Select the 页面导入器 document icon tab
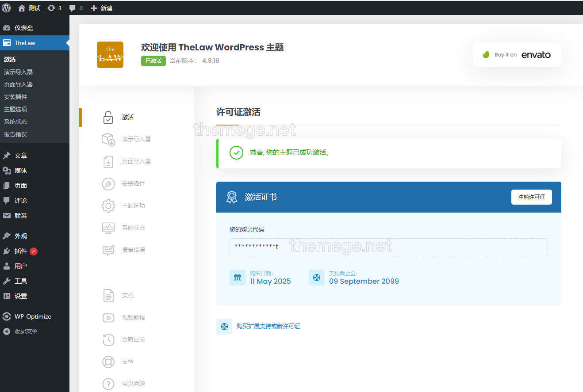This screenshot has width=583, height=392. coord(108,162)
